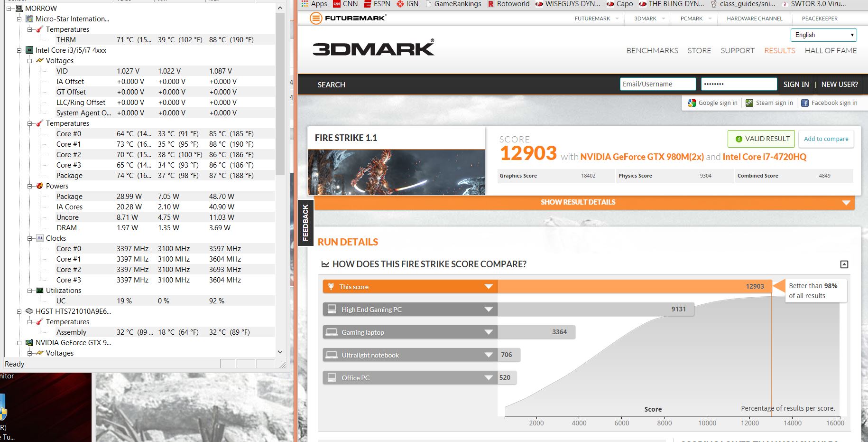Screen dimensions: 868x442
Task: Click the Clocks waveform icon
Action: (40, 238)
